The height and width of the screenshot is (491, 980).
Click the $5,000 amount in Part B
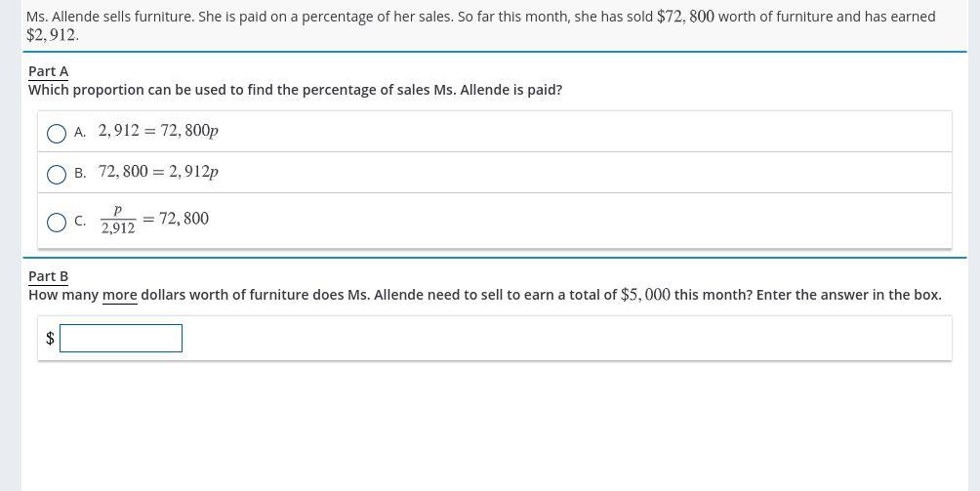645,295
